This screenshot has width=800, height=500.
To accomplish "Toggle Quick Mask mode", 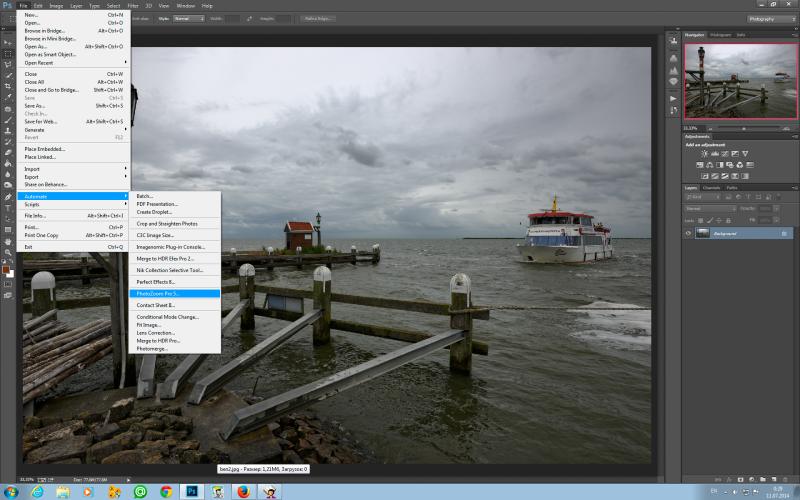I will pos(8,285).
